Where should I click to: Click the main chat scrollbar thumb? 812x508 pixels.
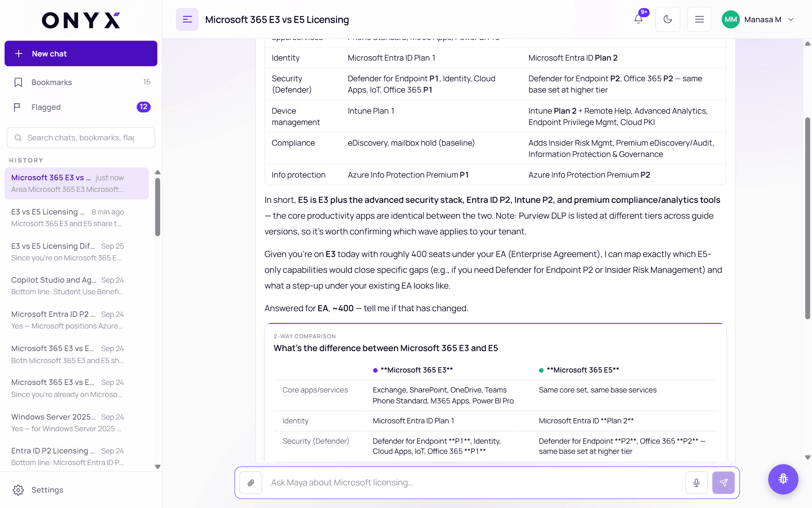point(807,218)
